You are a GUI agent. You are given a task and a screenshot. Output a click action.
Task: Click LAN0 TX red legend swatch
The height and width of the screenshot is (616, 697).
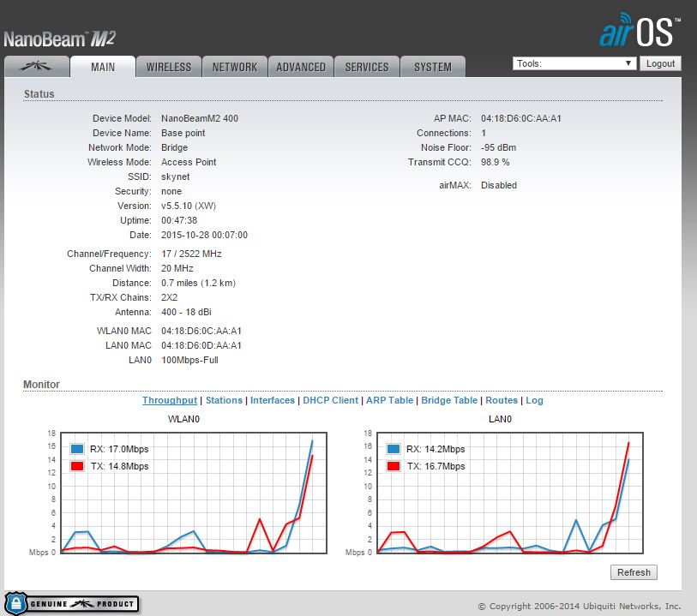(x=394, y=466)
